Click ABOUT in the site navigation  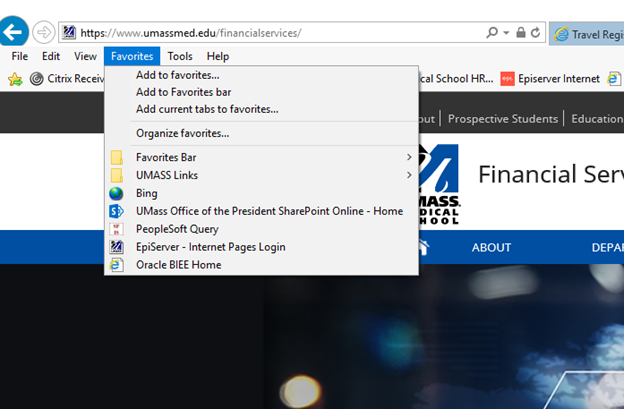click(491, 247)
